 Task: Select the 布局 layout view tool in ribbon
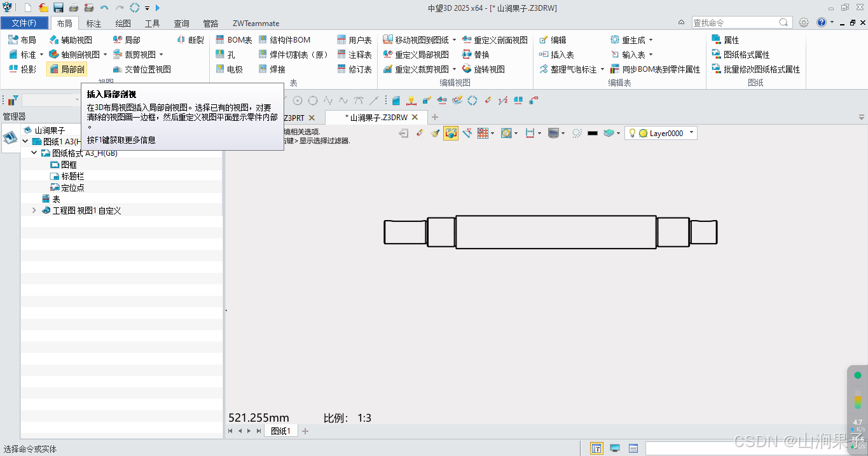(x=22, y=40)
